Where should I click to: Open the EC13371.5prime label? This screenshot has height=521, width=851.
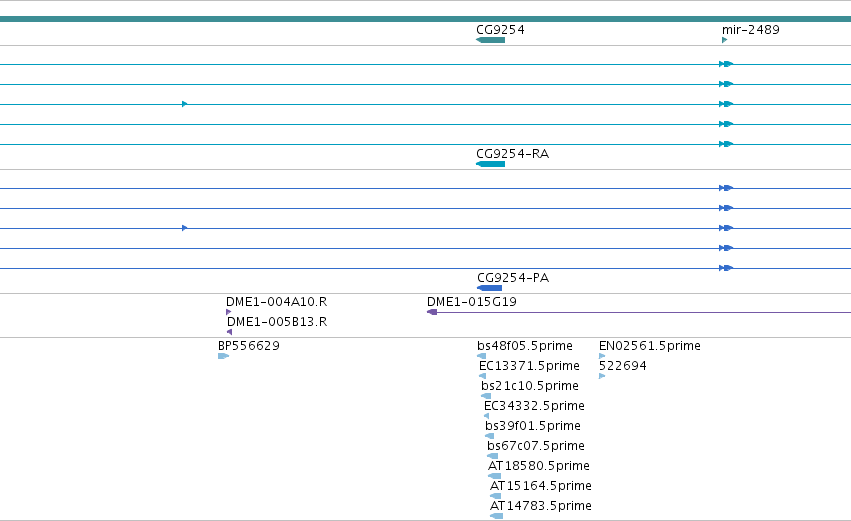529,366
